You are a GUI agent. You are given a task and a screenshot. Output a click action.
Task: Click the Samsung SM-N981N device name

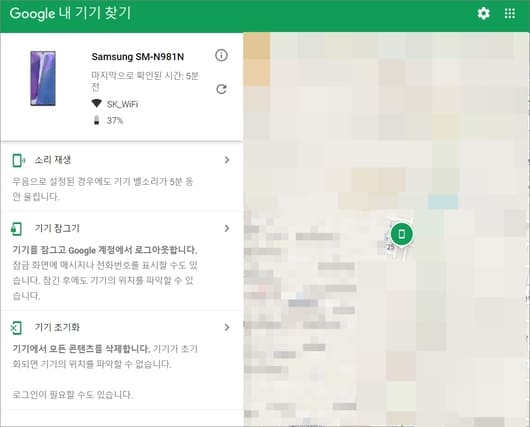pyautogui.click(x=138, y=56)
